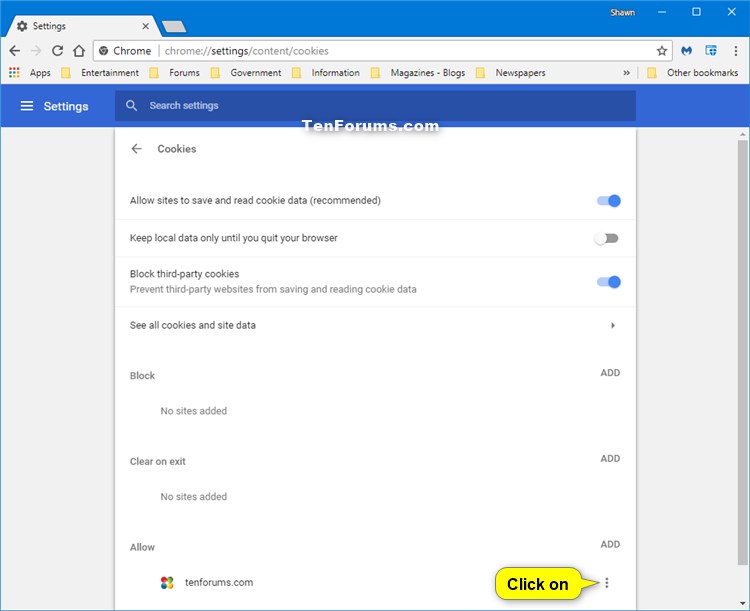
Task: Click the vertical scrollbar thumb
Action: point(742,353)
